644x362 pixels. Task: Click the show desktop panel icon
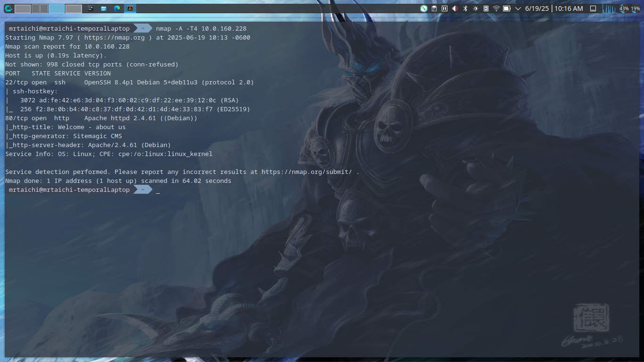pyautogui.click(x=593, y=8)
